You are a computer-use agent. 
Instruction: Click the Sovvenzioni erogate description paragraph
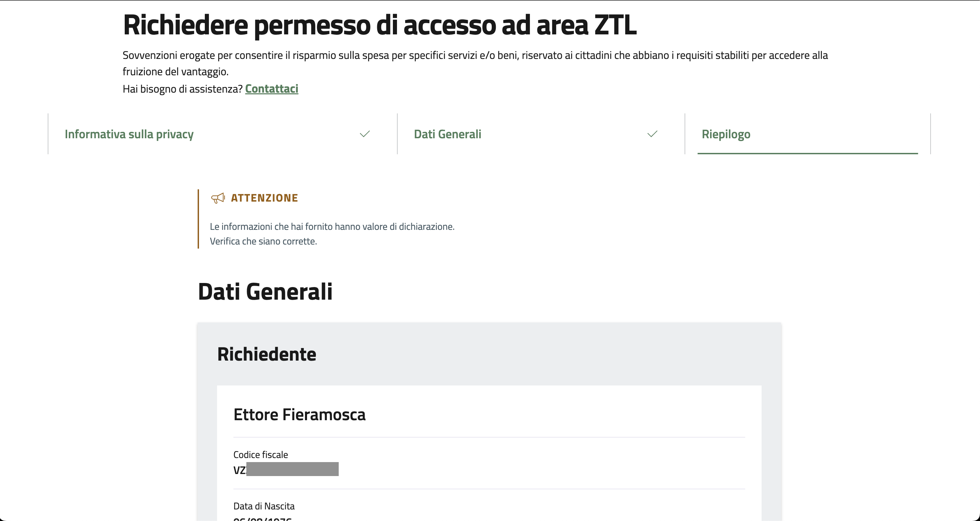click(475, 56)
